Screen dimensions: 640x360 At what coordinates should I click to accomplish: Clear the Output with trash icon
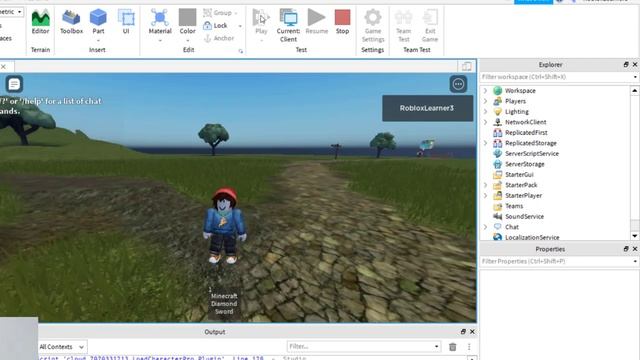[x=453, y=347]
